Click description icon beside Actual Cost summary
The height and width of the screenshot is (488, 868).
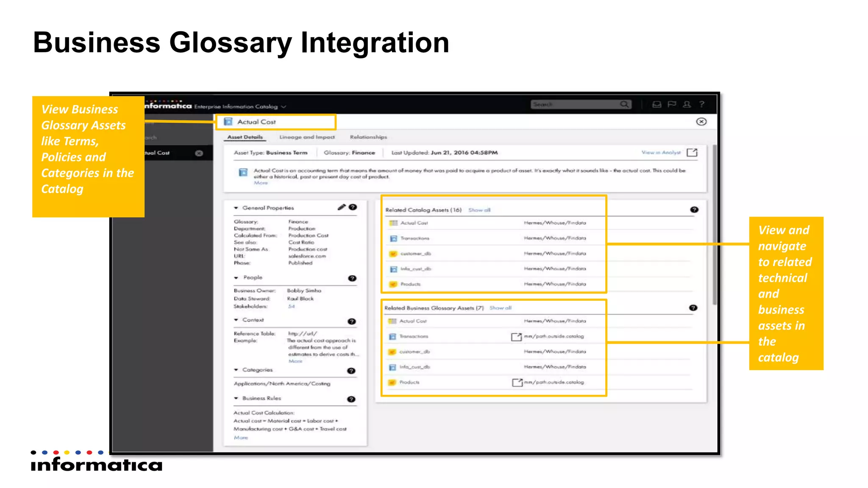click(243, 172)
